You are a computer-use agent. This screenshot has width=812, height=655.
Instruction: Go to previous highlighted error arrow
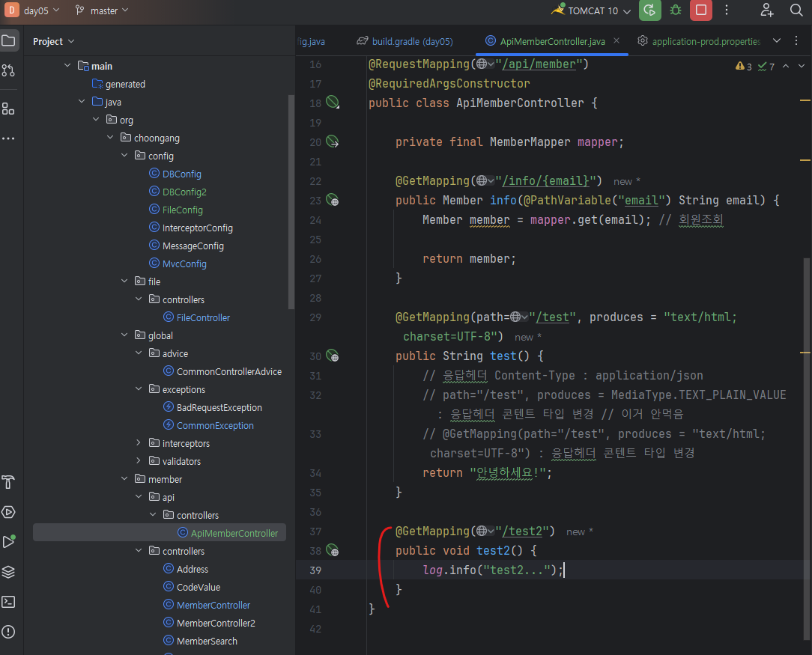tap(786, 66)
